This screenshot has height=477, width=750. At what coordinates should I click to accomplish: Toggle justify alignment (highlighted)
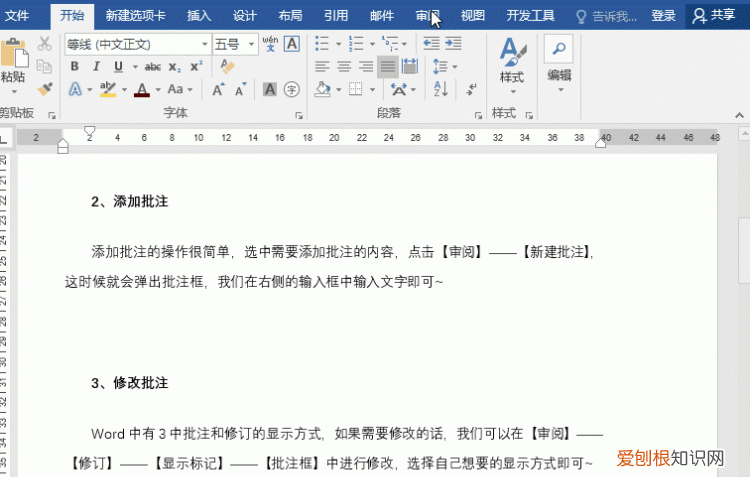388,67
